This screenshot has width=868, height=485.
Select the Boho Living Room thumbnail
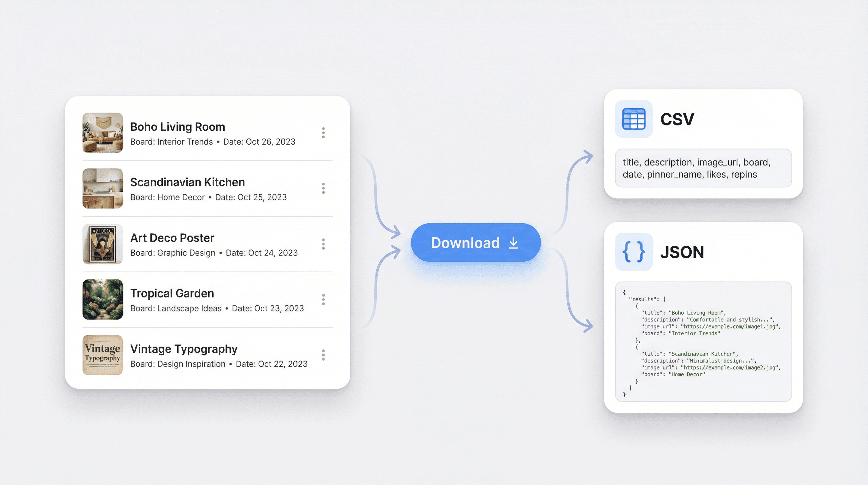tap(103, 133)
